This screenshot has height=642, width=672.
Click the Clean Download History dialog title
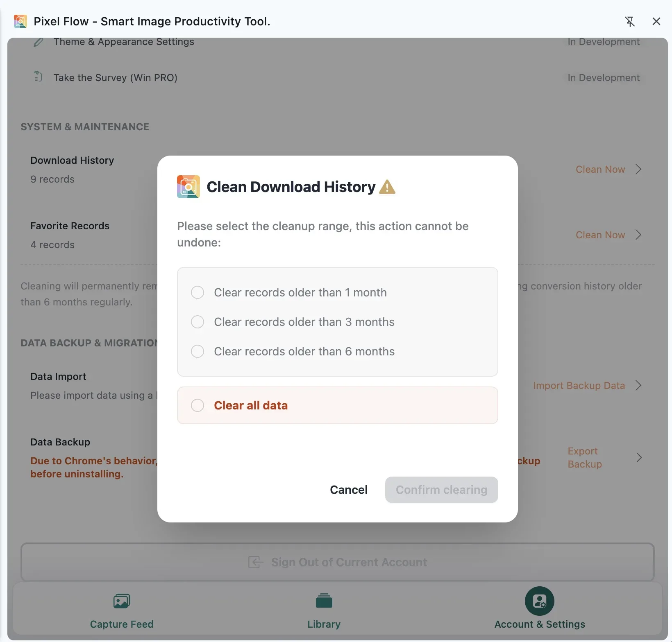(291, 187)
